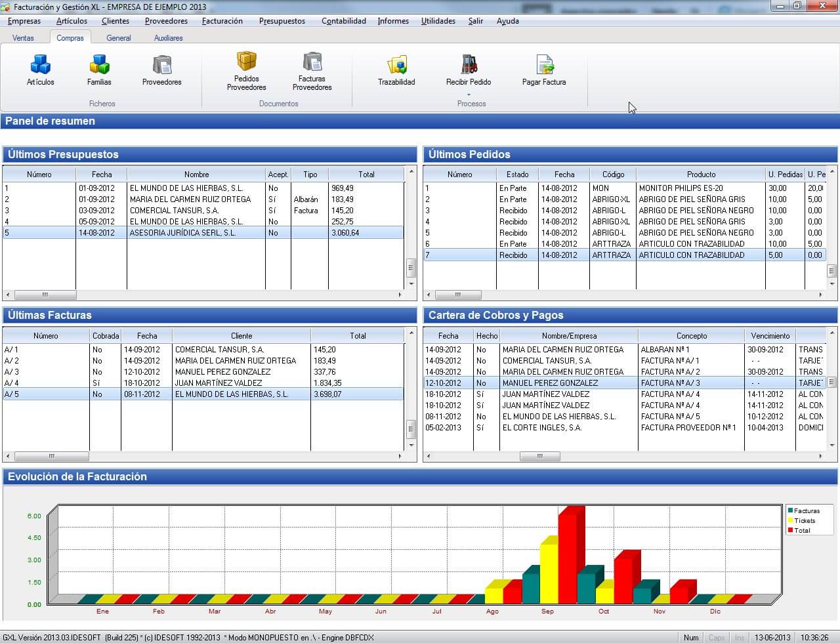Image resolution: width=840 pixels, height=643 pixels.
Task: Click the Vencimiento column header
Action: [770, 336]
